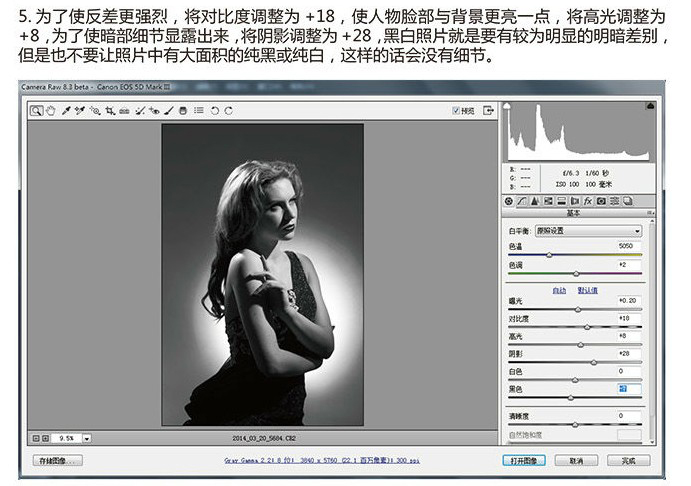
Task: Select the Hand tool
Action: tap(51, 111)
